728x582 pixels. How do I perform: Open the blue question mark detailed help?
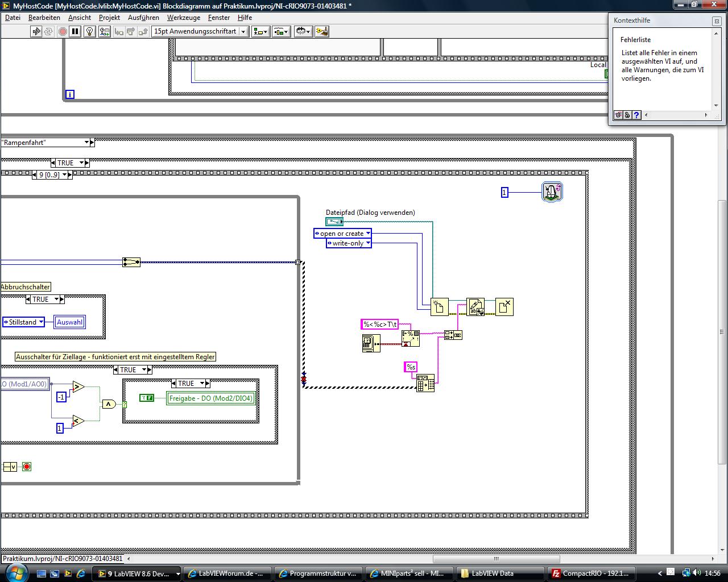tap(636, 115)
